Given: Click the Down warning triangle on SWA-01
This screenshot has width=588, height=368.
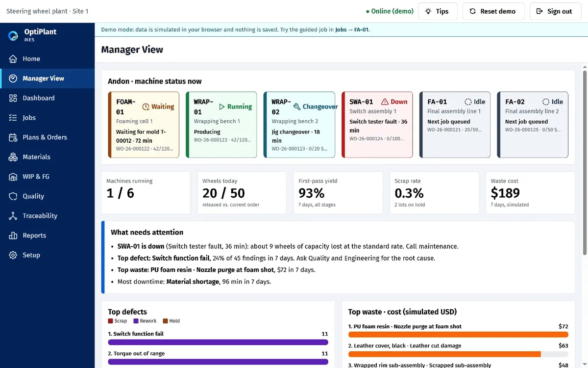Looking at the screenshot, I should [x=385, y=102].
